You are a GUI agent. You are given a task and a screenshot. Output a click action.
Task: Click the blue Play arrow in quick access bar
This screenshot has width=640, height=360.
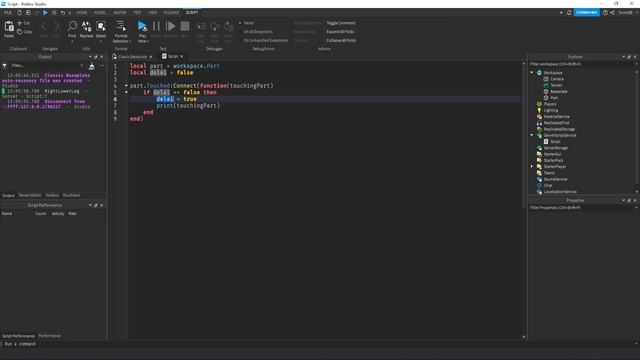click(x=45, y=13)
